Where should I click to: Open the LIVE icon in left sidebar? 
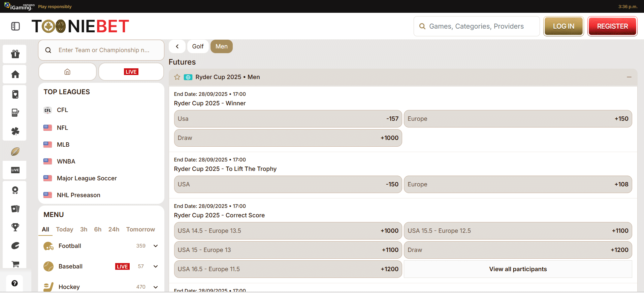point(15,170)
